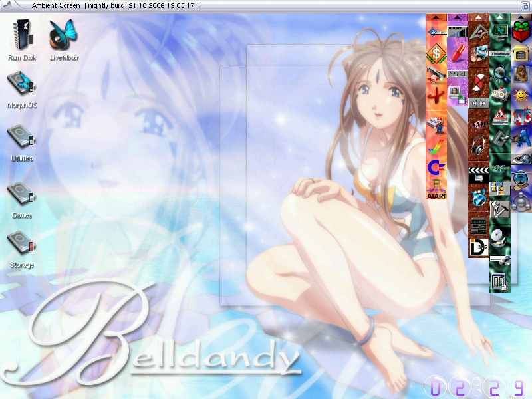Click the Chewbacca portrait icon
The height and width of the screenshot is (399, 532).
click(x=521, y=74)
